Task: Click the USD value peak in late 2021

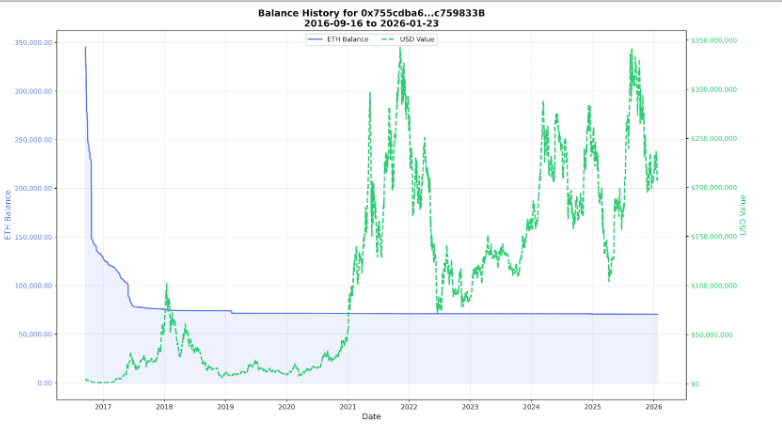Action: pos(400,49)
